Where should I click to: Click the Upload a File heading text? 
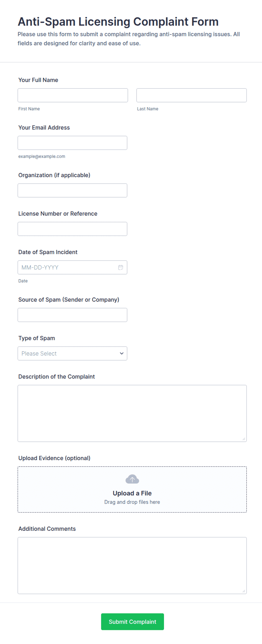point(132,493)
